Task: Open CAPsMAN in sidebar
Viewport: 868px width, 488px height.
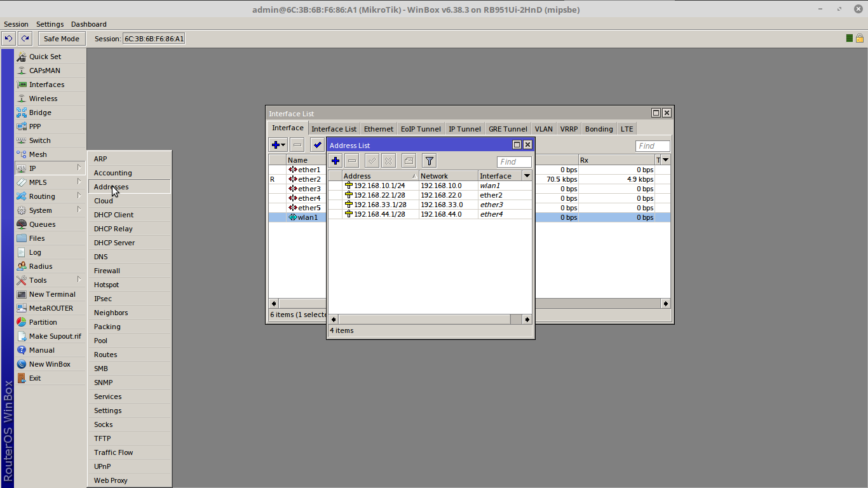Action: [50, 71]
